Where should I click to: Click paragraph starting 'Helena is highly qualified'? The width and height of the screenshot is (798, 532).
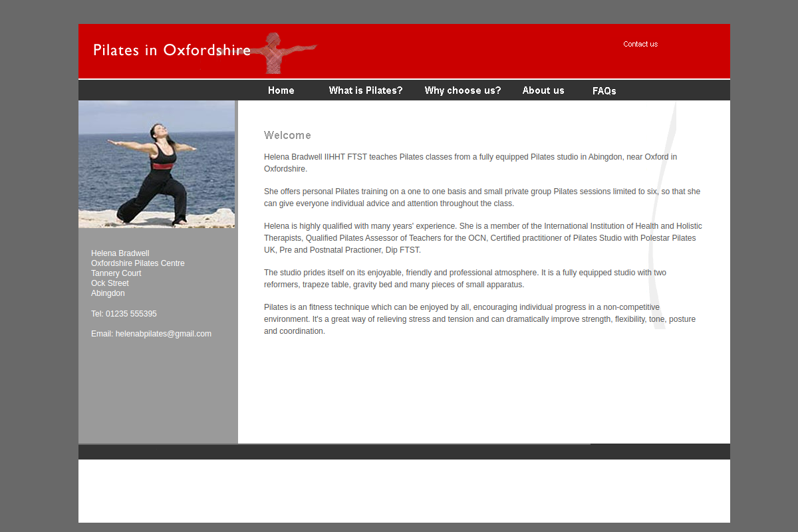(483, 238)
